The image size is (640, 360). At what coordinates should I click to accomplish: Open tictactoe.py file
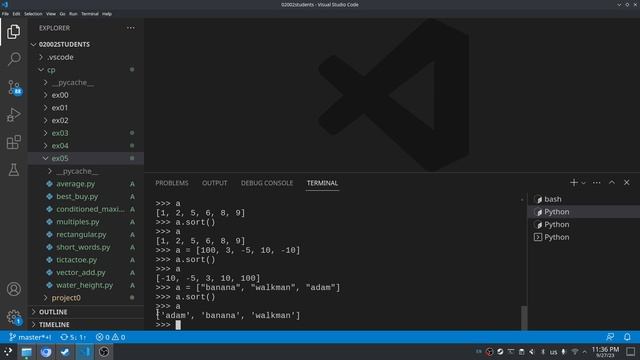[x=77, y=260]
